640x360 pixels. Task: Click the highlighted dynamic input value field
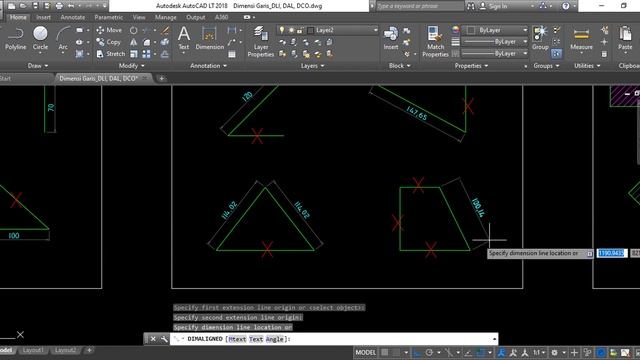click(x=611, y=253)
